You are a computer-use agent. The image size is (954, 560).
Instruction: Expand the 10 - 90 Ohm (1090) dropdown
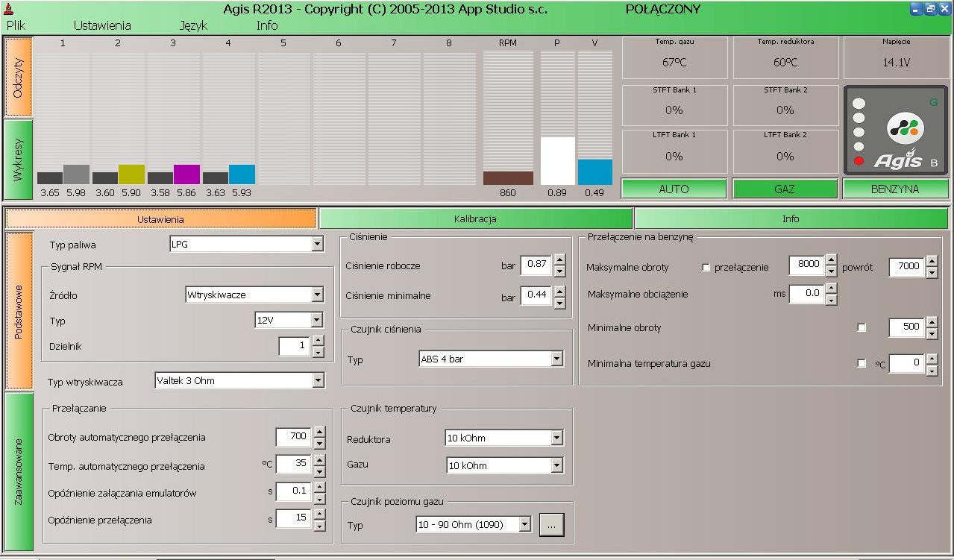pos(524,524)
